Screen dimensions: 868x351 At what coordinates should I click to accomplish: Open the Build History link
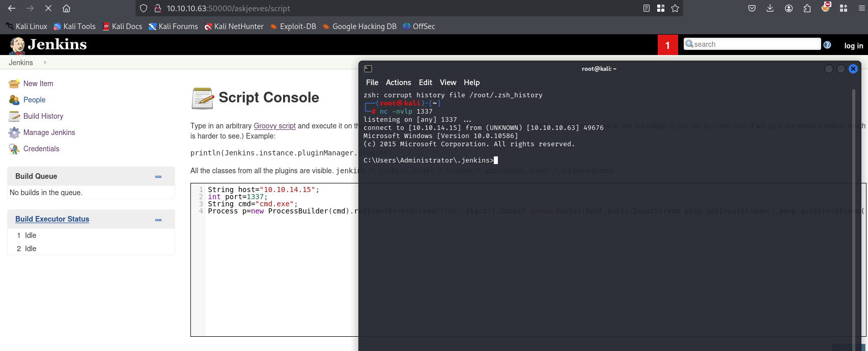tap(43, 116)
